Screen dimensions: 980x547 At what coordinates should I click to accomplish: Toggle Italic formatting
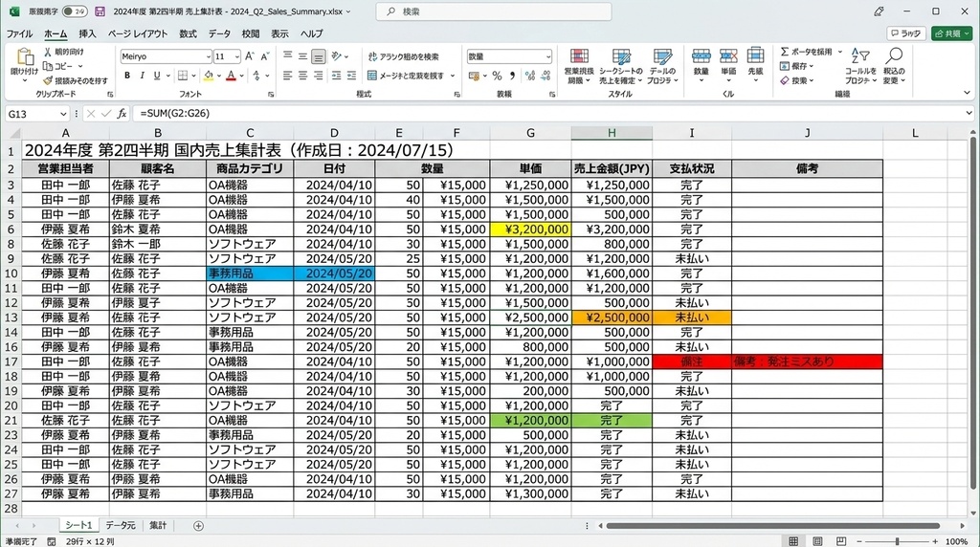pos(142,76)
